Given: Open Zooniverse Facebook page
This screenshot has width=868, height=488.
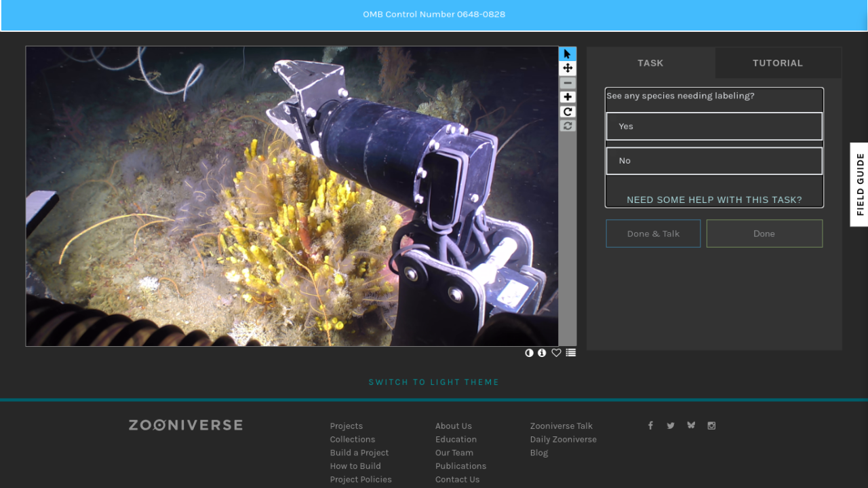Looking at the screenshot, I should 650,426.
